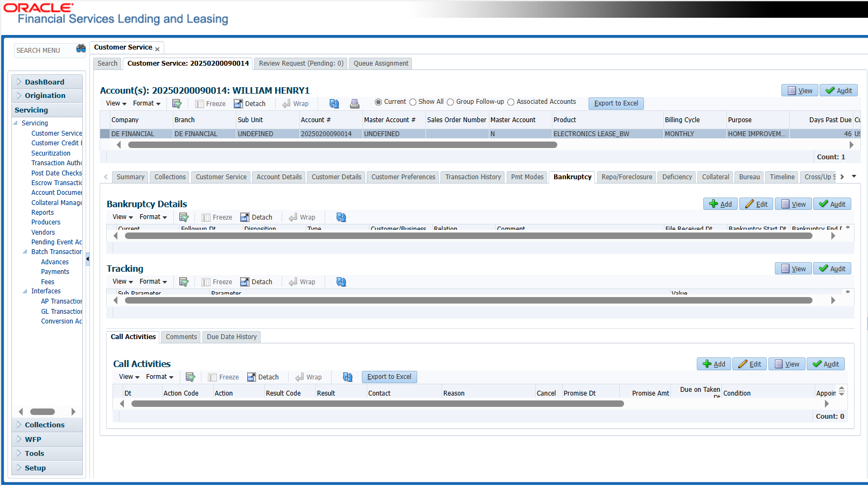Open View menu in Call Activities toolbar
Image resolution: width=868 pixels, height=486 pixels.
(129, 377)
